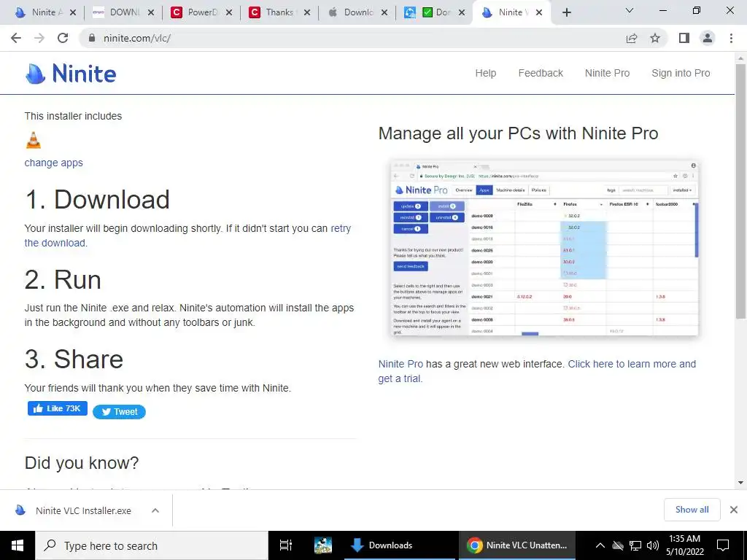Image resolution: width=747 pixels, height=560 pixels.
Task: Open the pinned app icon beside Task View
Action: (x=323, y=545)
